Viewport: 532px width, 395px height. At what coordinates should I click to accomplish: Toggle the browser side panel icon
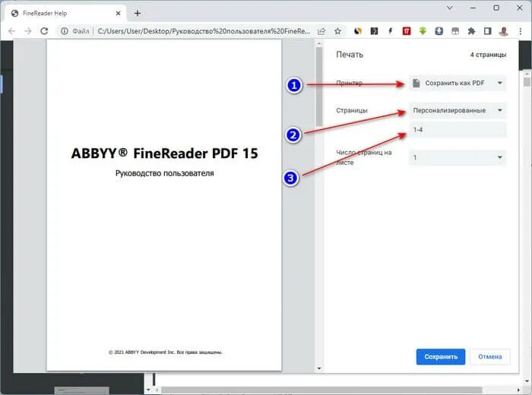(488, 31)
